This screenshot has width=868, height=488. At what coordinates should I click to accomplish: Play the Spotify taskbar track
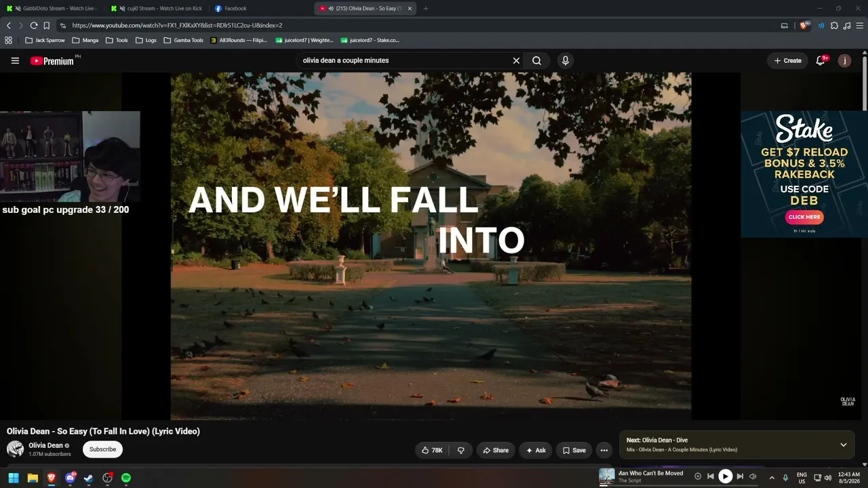click(726, 476)
